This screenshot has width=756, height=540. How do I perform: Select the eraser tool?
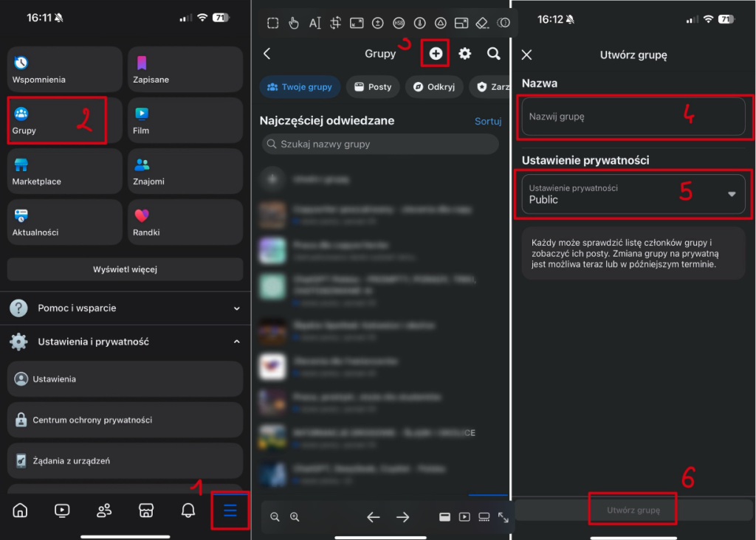482,22
